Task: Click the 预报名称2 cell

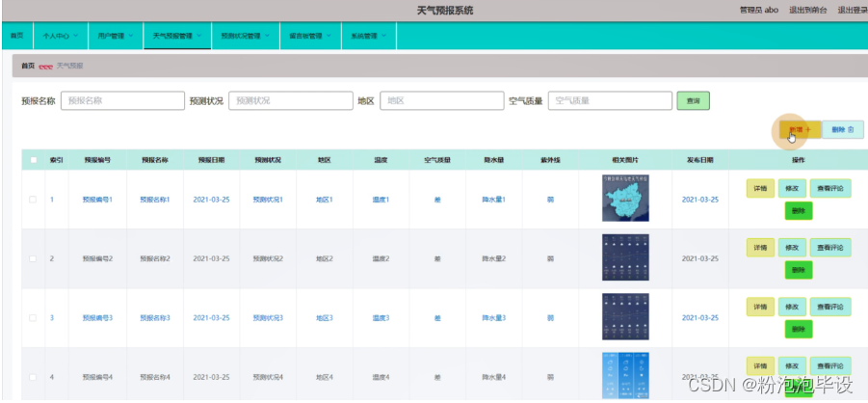Action: (x=155, y=259)
